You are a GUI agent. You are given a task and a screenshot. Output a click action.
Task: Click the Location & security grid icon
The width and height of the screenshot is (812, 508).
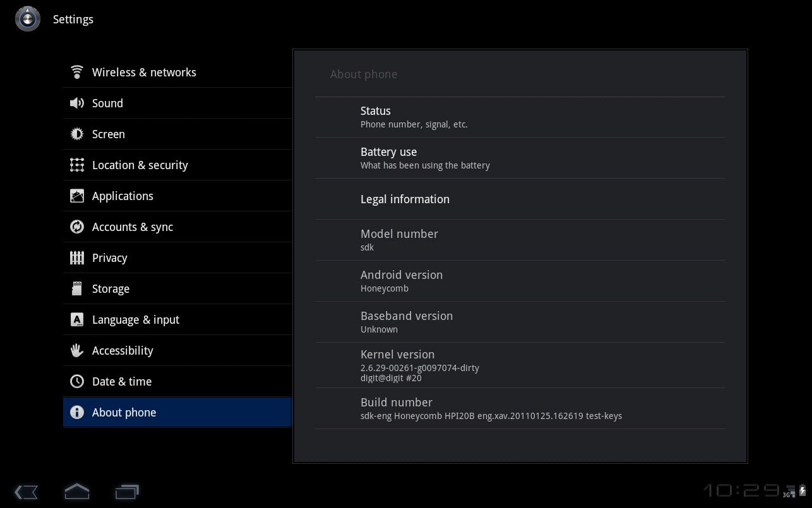point(77,165)
